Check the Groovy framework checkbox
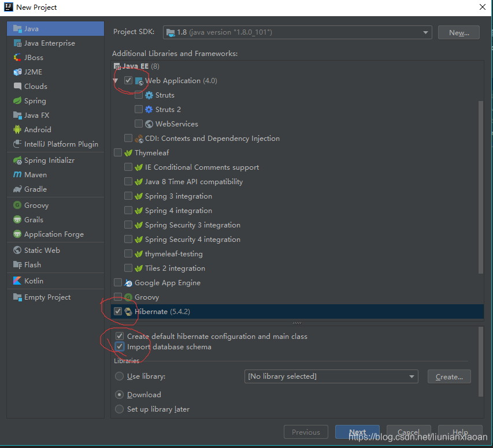Image resolution: width=493 pixels, height=448 pixels. [117, 297]
